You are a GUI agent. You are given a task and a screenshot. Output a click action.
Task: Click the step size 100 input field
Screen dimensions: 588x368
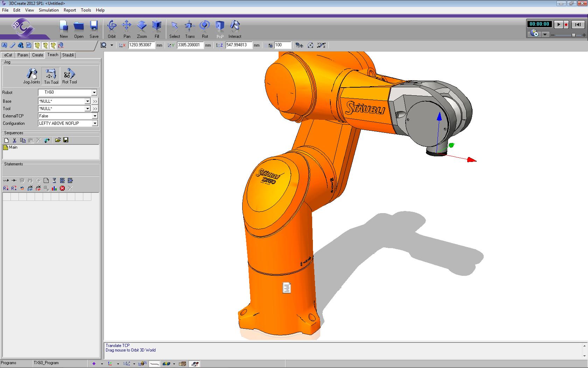click(x=283, y=45)
